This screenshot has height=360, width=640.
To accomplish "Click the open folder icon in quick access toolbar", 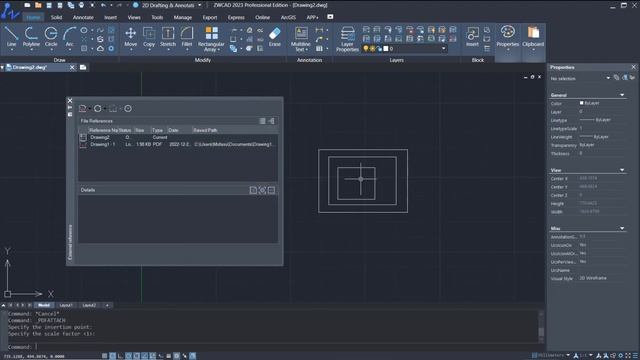I will [38, 5].
